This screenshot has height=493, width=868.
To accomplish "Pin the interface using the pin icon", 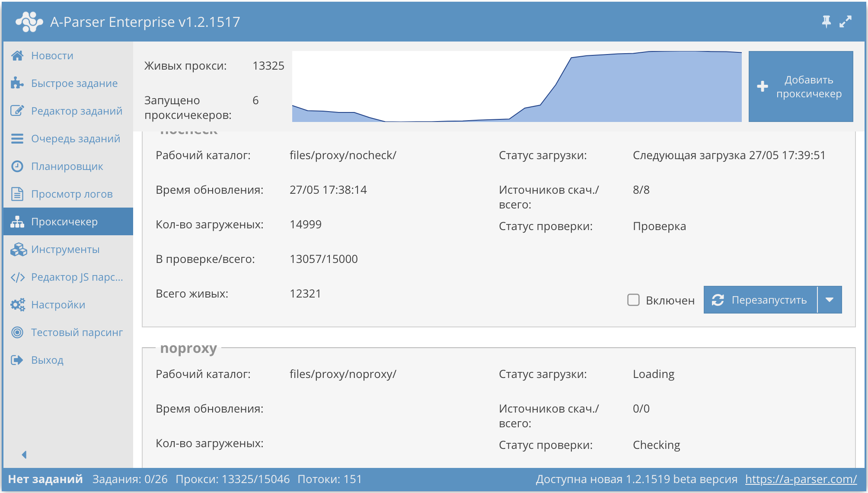I will (x=826, y=21).
